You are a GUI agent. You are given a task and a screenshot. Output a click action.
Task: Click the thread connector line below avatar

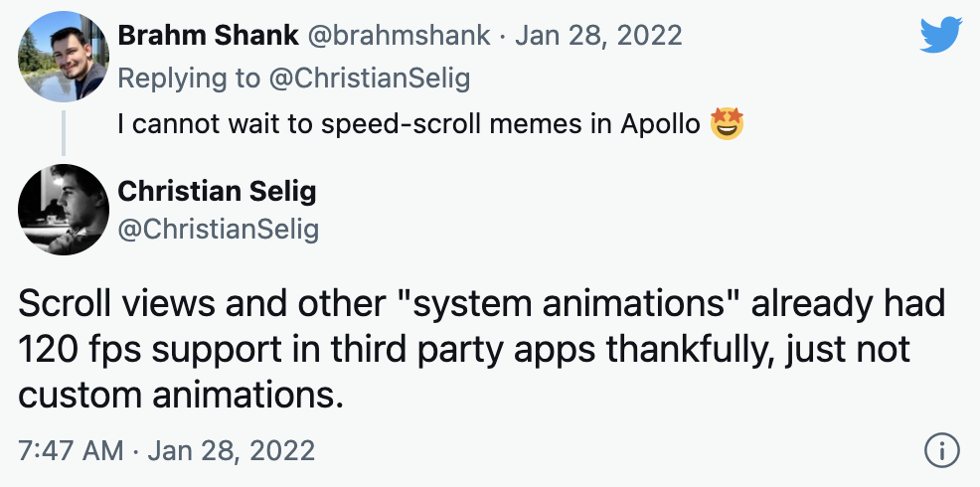[64, 132]
